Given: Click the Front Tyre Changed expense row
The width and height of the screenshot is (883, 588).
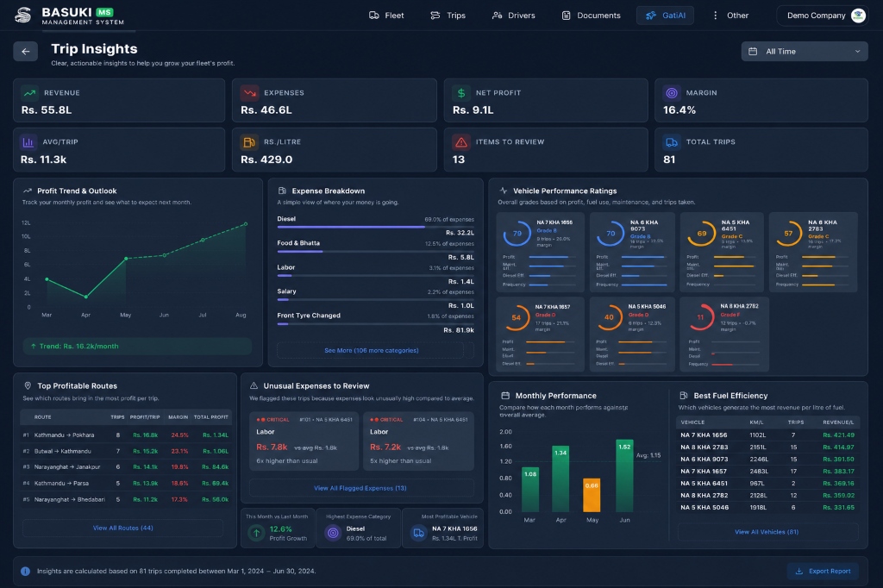Looking at the screenshot, I should [376, 322].
